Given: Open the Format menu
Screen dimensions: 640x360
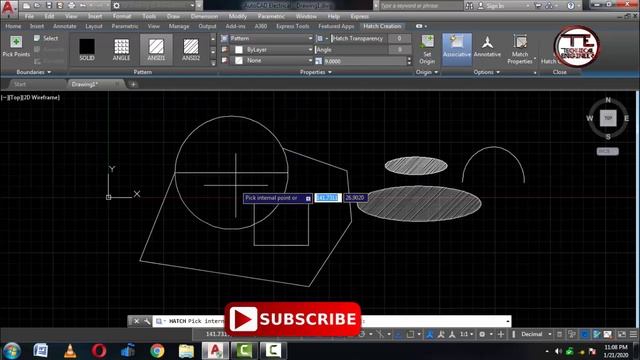Looking at the screenshot, I should (122, 17).
